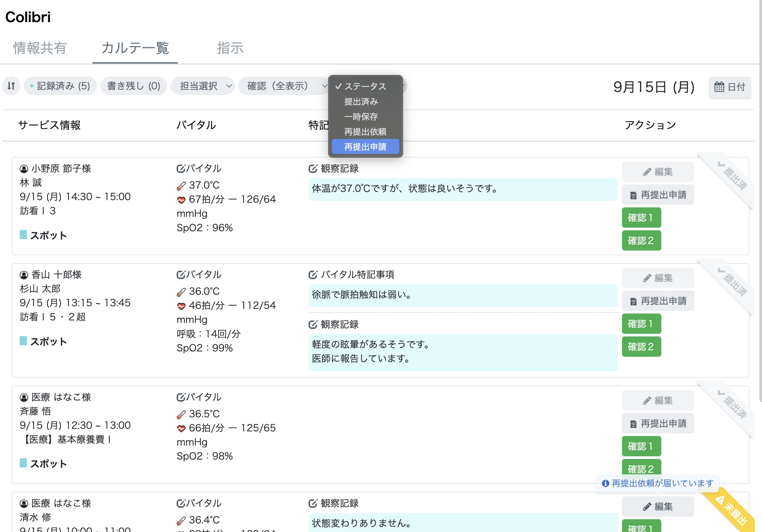The image size is (762, 532).
Task: Click the スポット color square for 香山 十郎
Action: tap(23, 341)
